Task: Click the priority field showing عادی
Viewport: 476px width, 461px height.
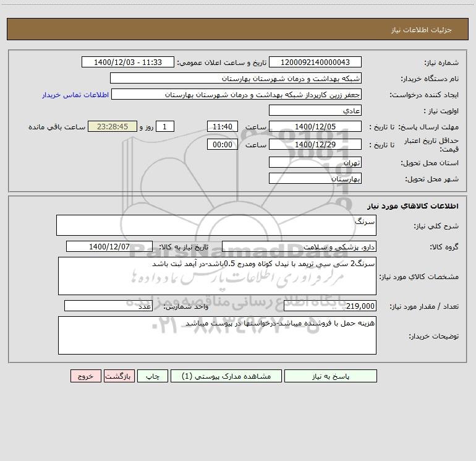Action: pyautogui.click(x=315, y=110)
